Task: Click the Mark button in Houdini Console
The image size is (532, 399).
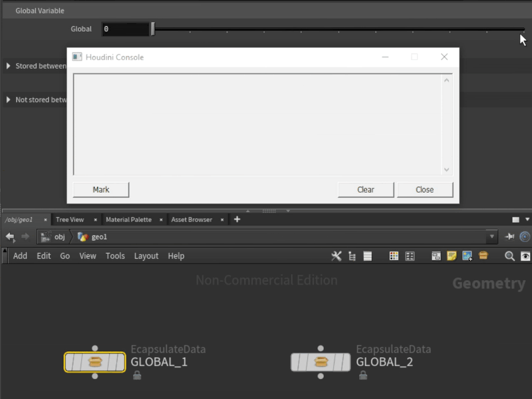Action: [100, 190]
